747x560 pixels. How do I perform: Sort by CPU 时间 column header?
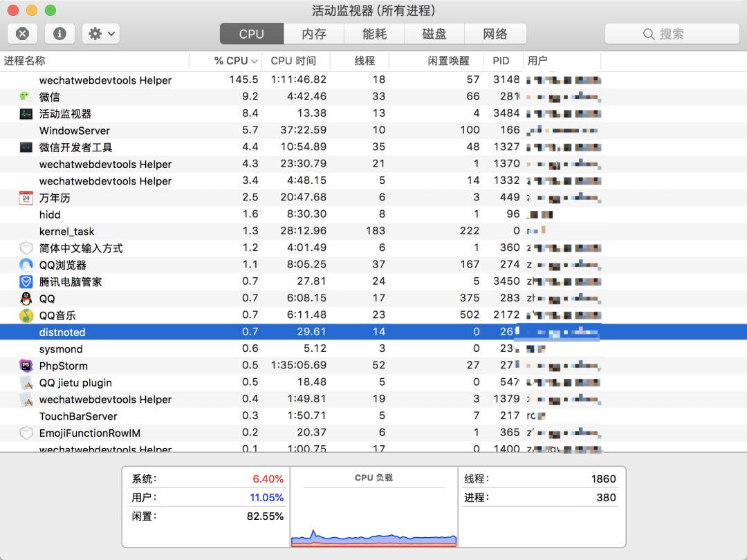(296, 61)
